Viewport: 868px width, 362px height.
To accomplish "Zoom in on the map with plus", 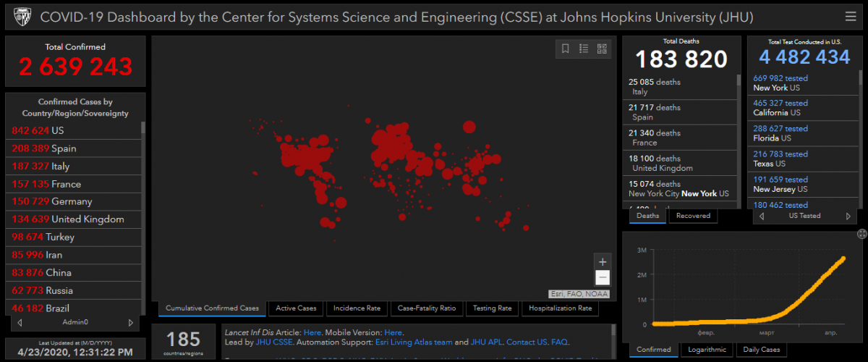I will (603, 261).
